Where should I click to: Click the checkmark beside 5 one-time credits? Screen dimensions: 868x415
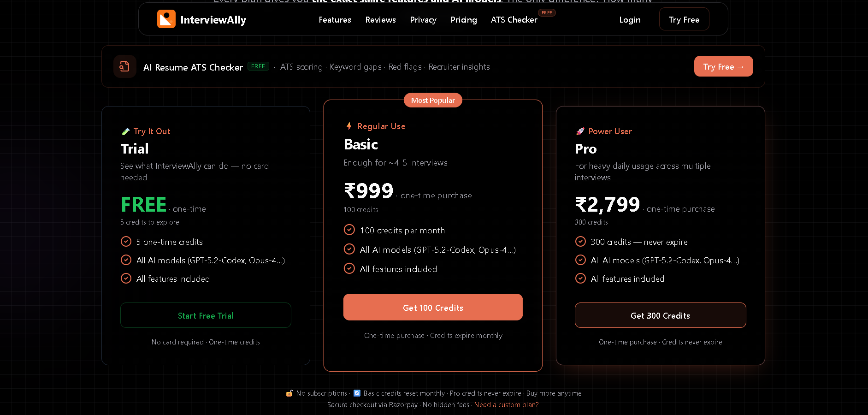pyautogui.click(x=126, y=241)
